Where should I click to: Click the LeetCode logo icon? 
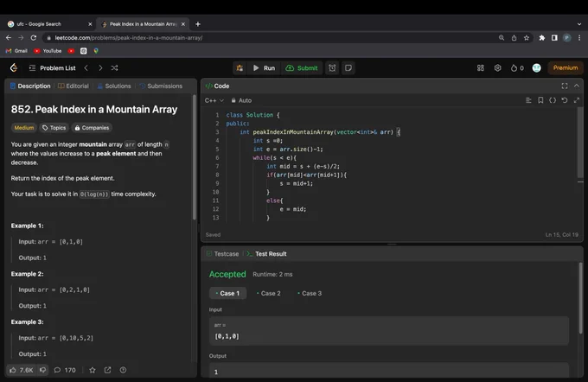pos(14,68)
